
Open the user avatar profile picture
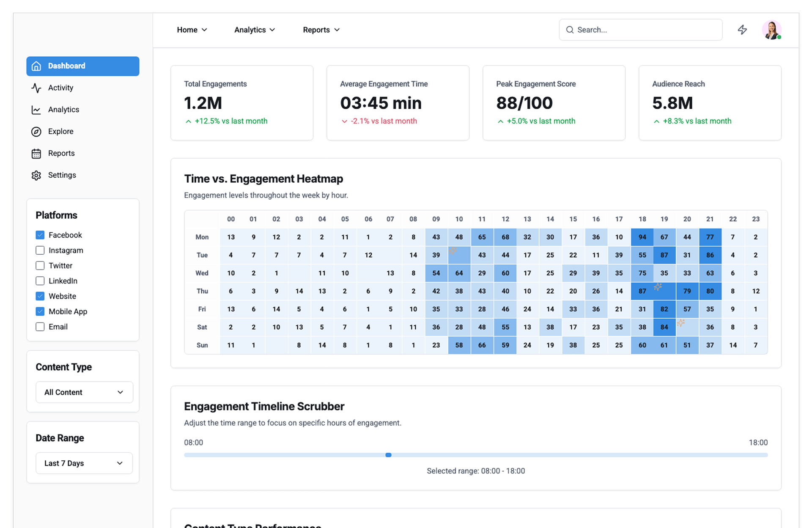tap(771, 30)
